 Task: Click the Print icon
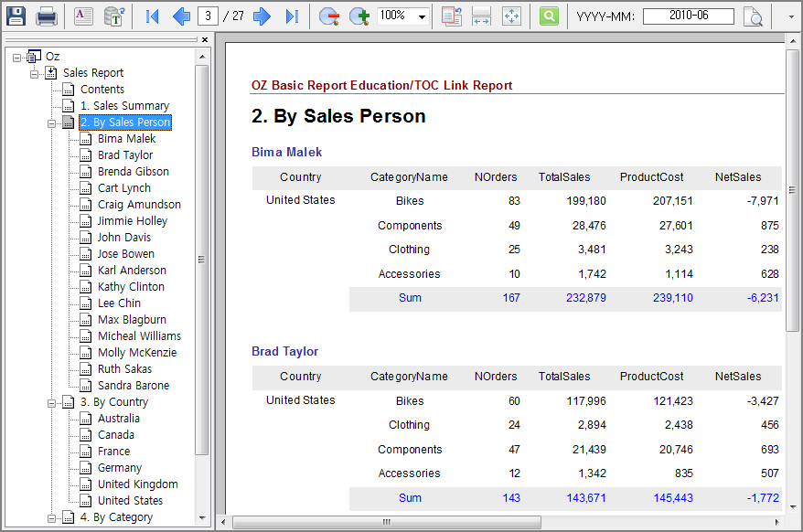pos(47,16)
